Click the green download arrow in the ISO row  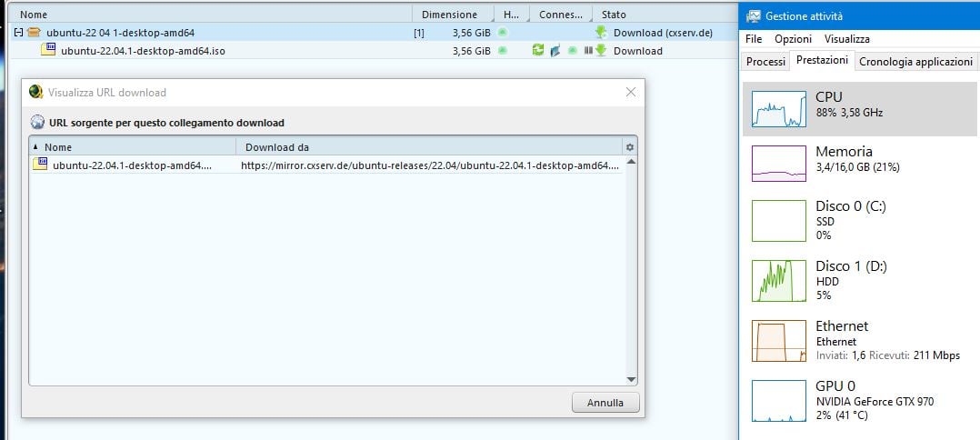click(x=601, y=50)
